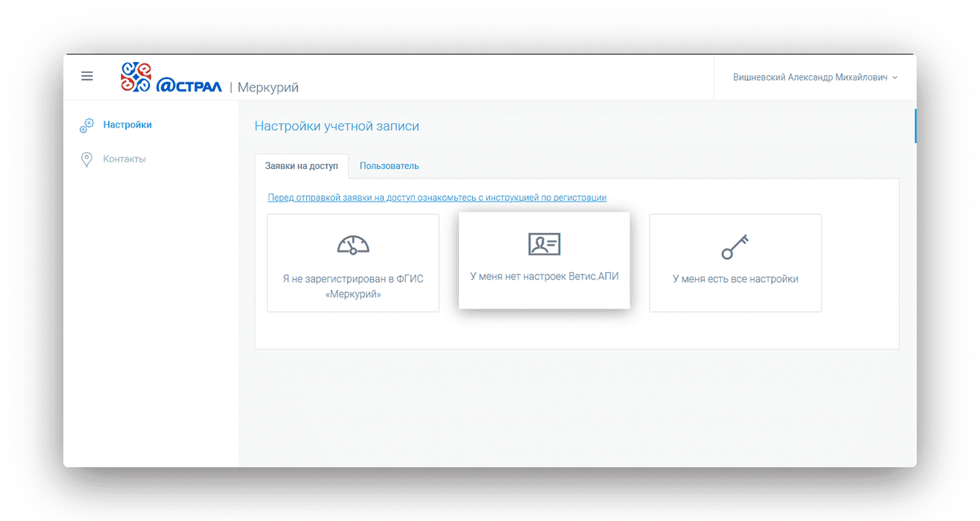
Task: Select 'Я не зарегистрирован в ФГИС Меркурий' card
Action: 353,263
